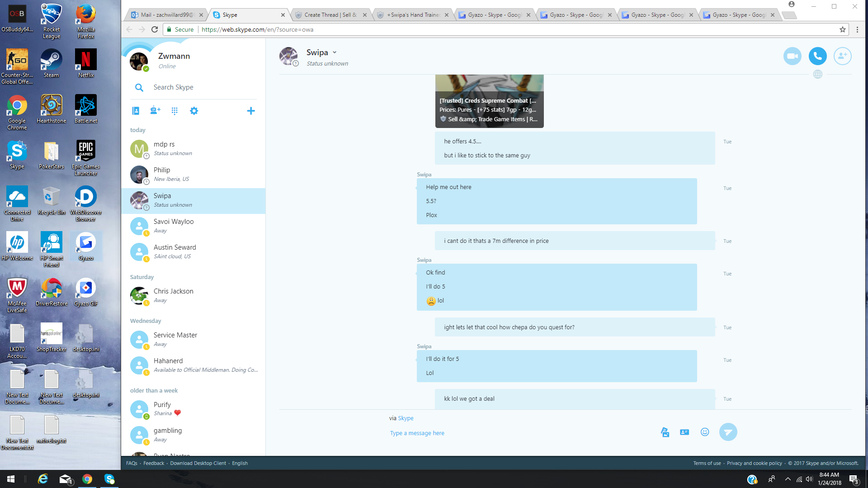The height and width of the screenshot is (488, 868).
Task: Open the Rocket League desktop icon
Action: 51,21
